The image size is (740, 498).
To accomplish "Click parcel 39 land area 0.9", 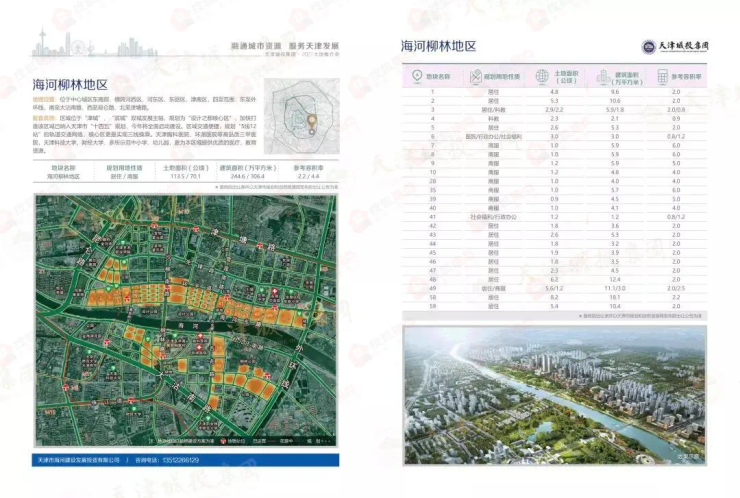I will (x=554, y=199).
